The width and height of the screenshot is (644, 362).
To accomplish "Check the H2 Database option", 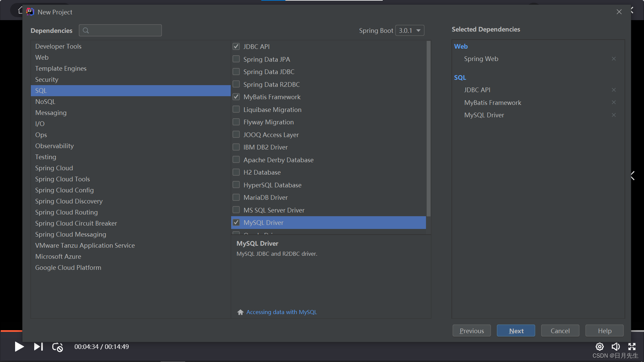I will 236,172.
